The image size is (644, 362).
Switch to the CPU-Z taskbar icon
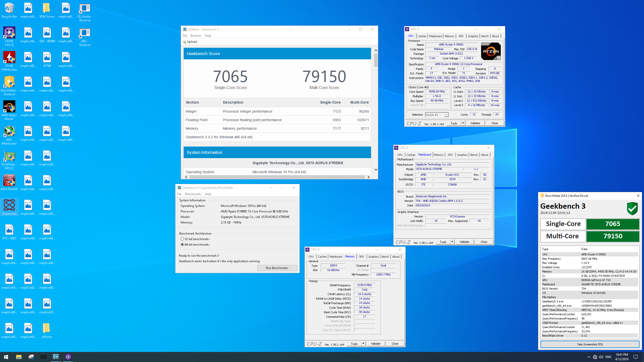(x=68, y=357)
